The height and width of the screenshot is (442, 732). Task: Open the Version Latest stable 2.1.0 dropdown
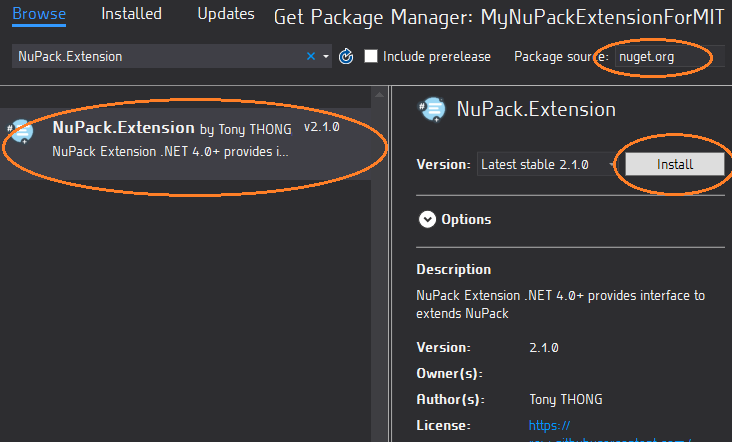pyautogui.click(x=547, y=164)
